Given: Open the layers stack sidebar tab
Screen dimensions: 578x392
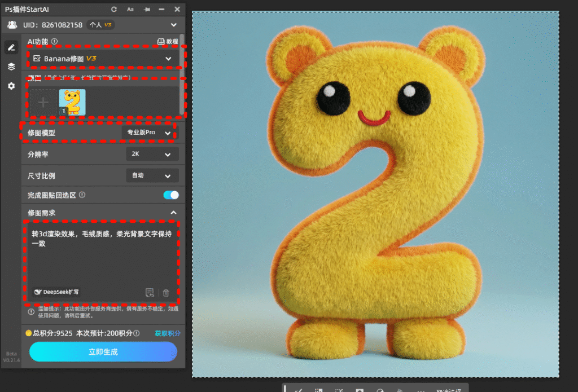Looking at the screenshot, I should point(11,67).
